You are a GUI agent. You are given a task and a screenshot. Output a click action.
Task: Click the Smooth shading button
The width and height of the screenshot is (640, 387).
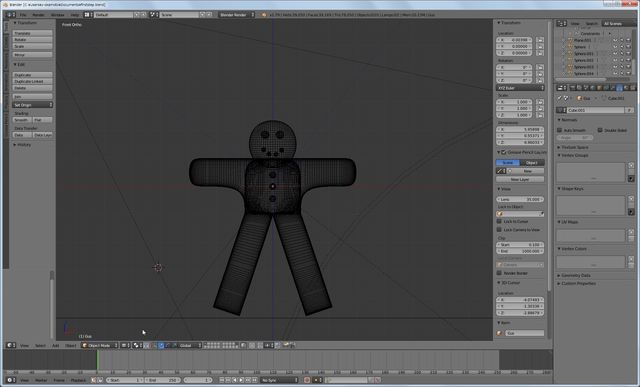click(22, 120)
